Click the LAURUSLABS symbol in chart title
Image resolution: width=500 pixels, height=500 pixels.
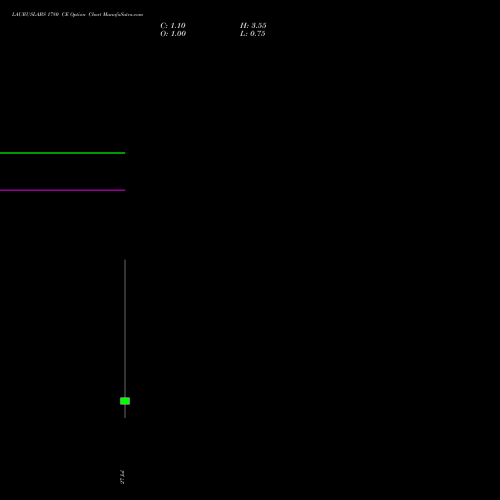[x=29, y=14]
